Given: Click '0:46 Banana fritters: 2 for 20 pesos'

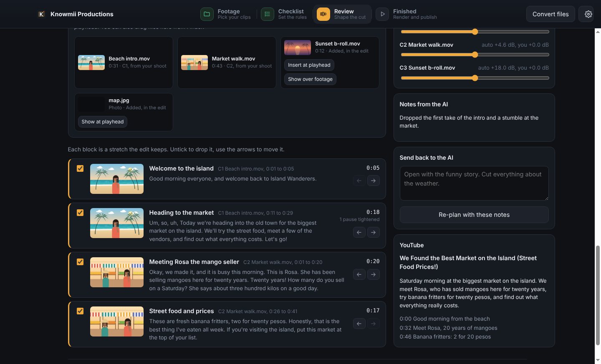Looking at the screenshot, I should coord(445,337).
